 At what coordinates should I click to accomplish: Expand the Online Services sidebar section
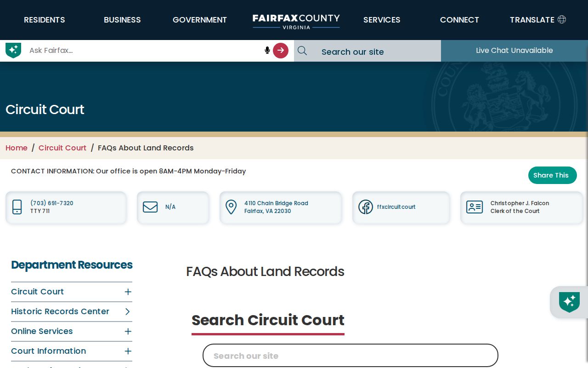(x=128, y=331)
